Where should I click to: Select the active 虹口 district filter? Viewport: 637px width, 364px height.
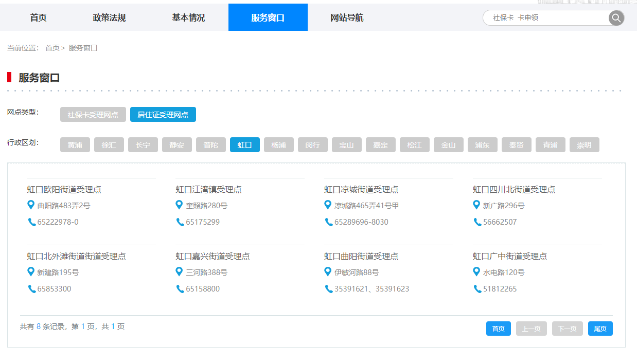click(245, 145)
